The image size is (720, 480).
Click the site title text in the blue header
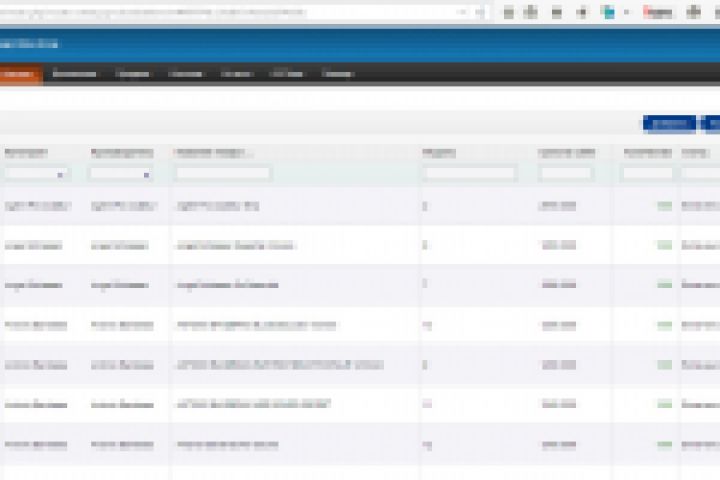pos(29,44)
